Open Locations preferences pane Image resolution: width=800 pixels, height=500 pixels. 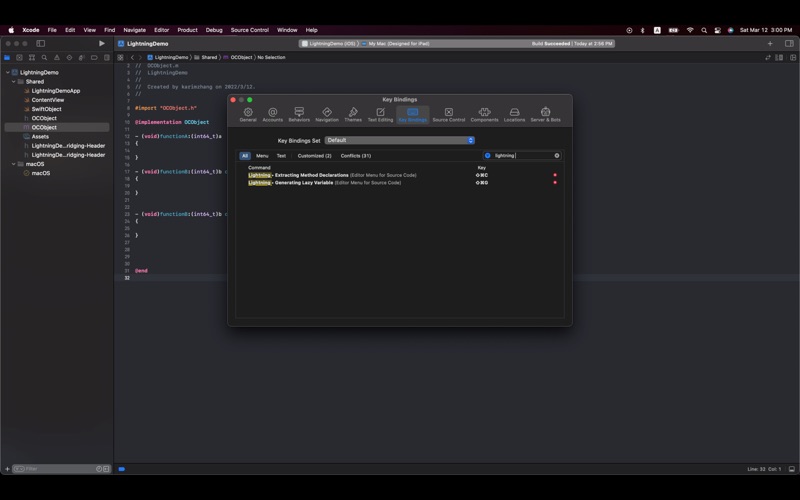pyautogui.click(x=514, y=115)
